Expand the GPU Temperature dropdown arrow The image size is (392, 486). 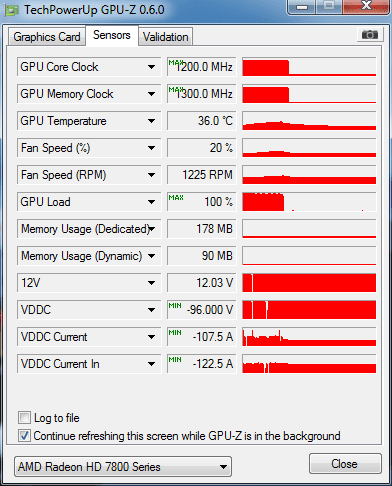point(151,121)
